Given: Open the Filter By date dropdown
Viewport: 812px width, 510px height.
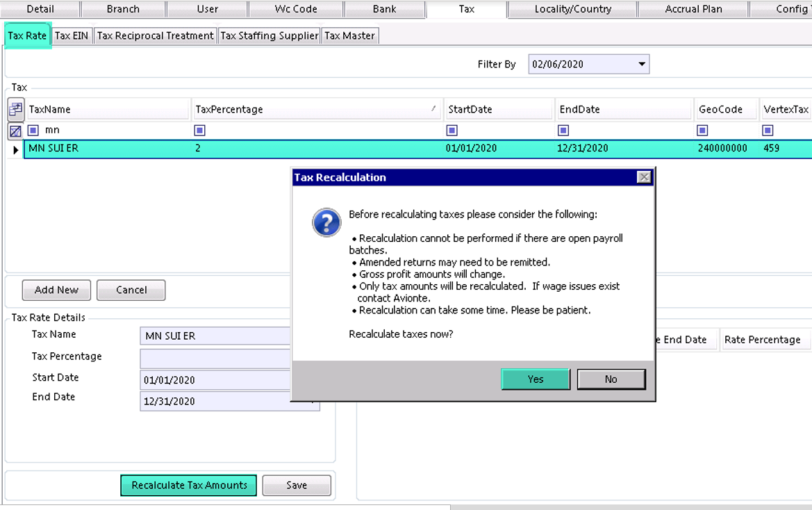Looking at the screenshot, I should tap(642, 64).
